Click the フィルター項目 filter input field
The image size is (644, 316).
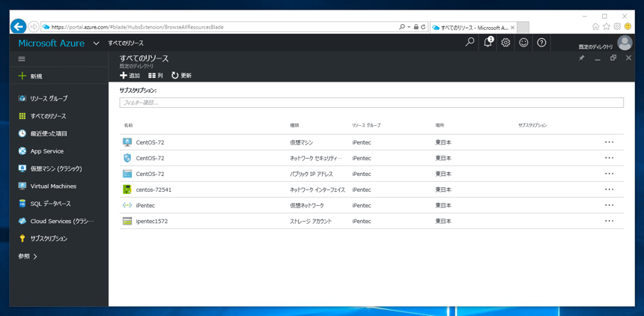click(371, 103)
